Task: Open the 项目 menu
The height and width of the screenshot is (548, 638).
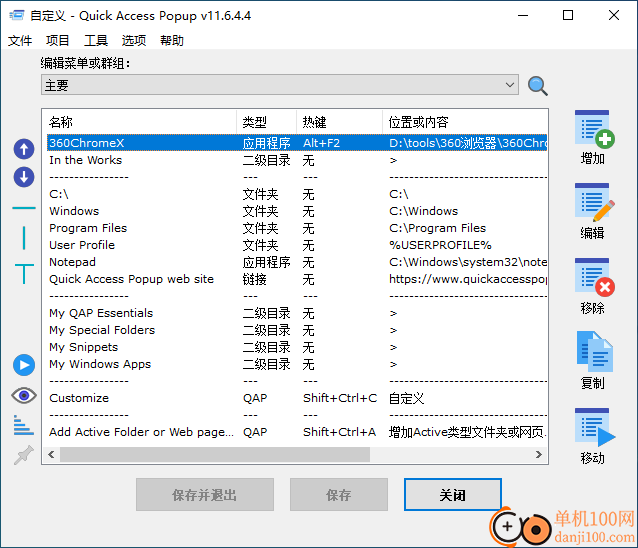Action: coord(57,41)
